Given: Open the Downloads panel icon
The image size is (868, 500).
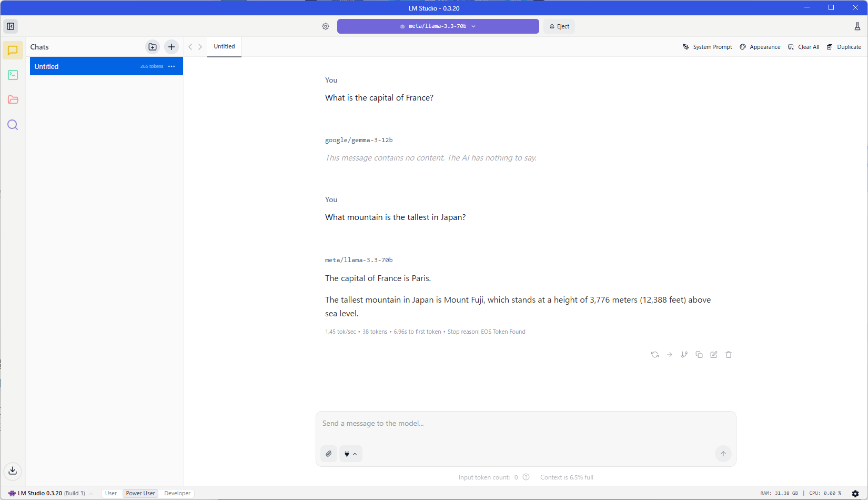Looking at the screenshot, I should click(x=13, y=471).
